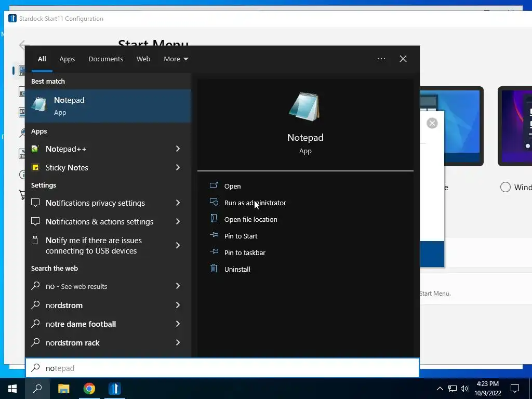Click the USB device icon in settings
The image size is (532, 399).
tap(35, 240)
